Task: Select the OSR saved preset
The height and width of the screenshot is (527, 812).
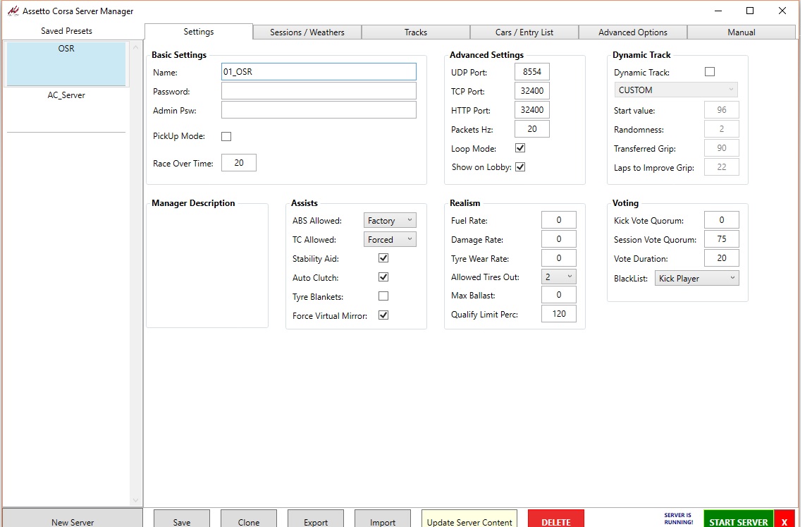Action: click(x=66, y=63)
